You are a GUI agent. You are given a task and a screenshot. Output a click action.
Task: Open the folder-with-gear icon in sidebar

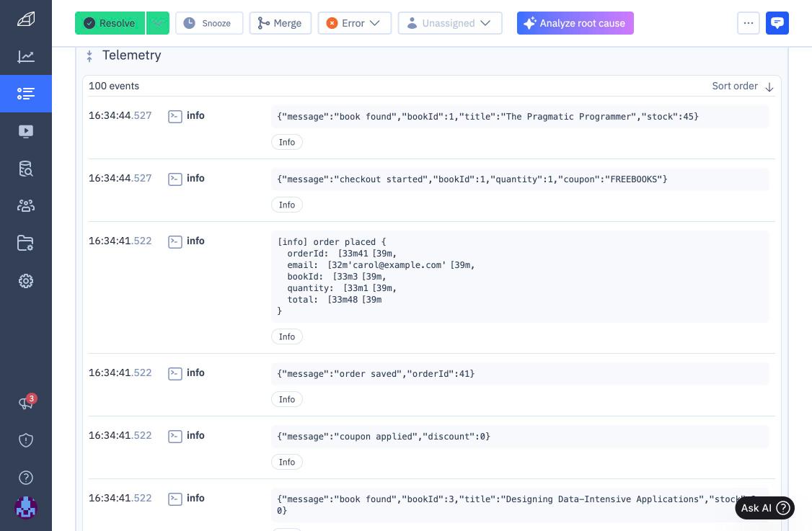pos(25,243)
